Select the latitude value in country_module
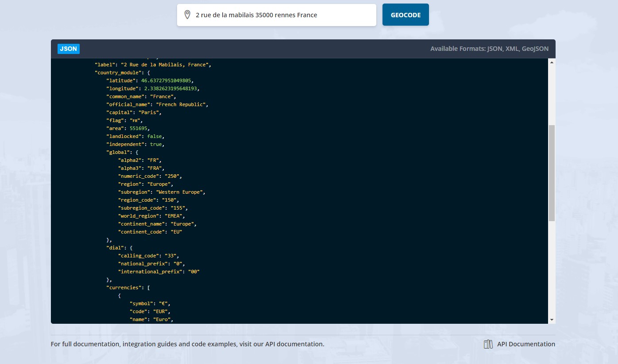618x364 pixels. tap(167, 80)
